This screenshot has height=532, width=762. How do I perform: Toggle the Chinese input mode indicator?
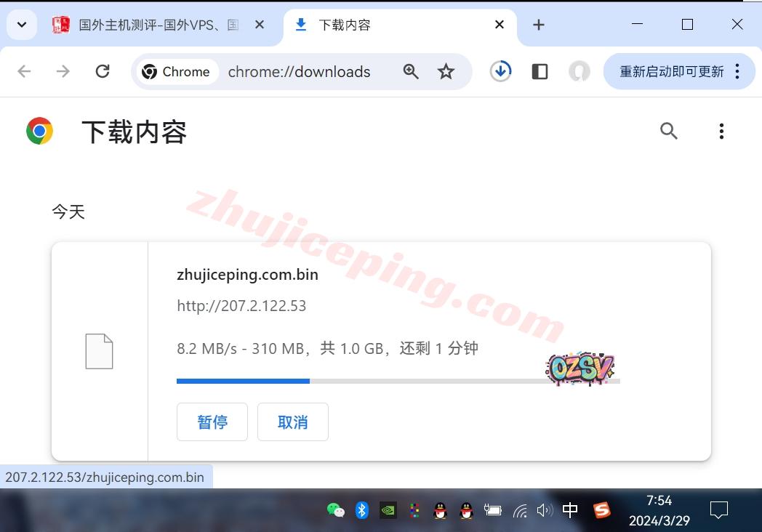(570, 510)
